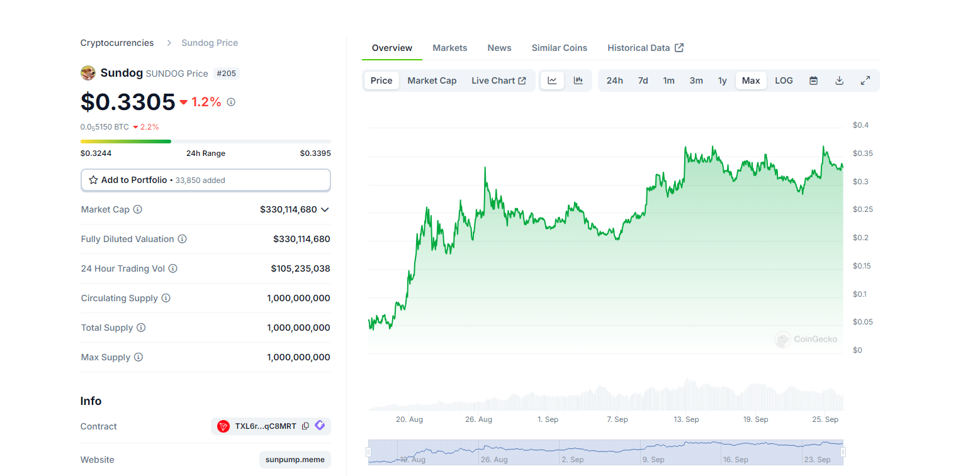Grab the right handle of chart navigator
The height and width of the screenshot is (476, 980).
843,452
